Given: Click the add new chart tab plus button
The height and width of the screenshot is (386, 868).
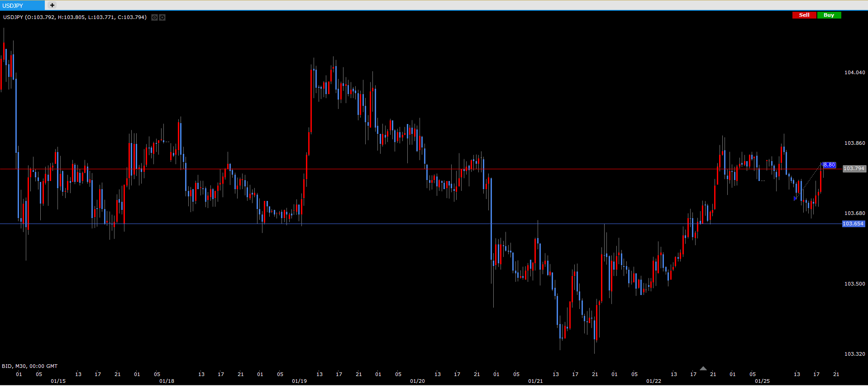Looking at the screenshot, I should (x=52, y=5).
